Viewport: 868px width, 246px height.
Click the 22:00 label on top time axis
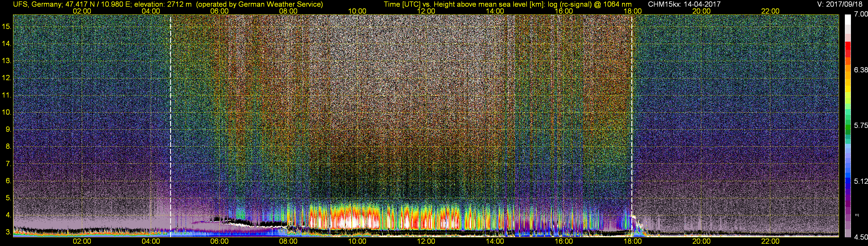[x=770, y=11]
